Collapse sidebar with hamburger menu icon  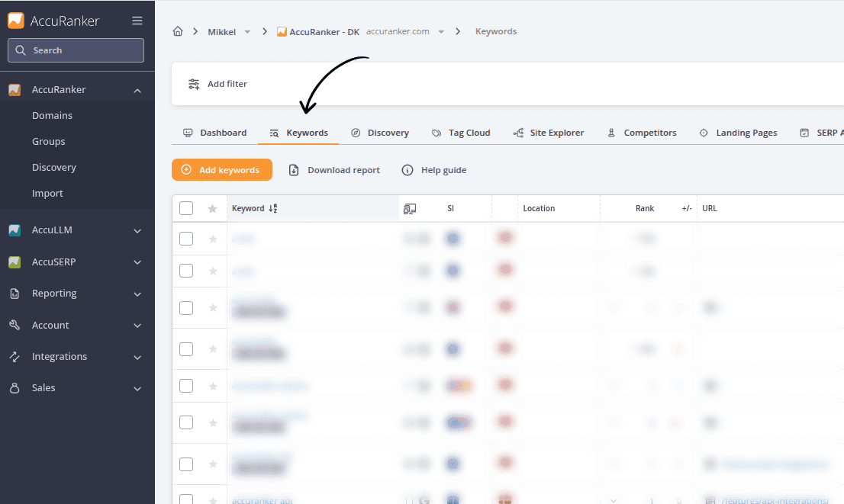(x=137, y=21)
